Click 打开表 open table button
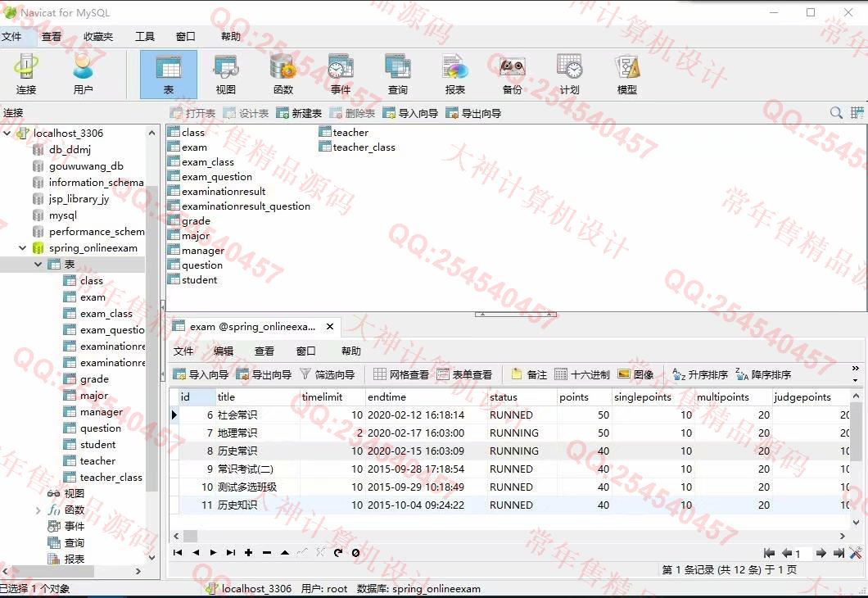The width and height of the screenshot is (868, 598). [x=192, y=113]
